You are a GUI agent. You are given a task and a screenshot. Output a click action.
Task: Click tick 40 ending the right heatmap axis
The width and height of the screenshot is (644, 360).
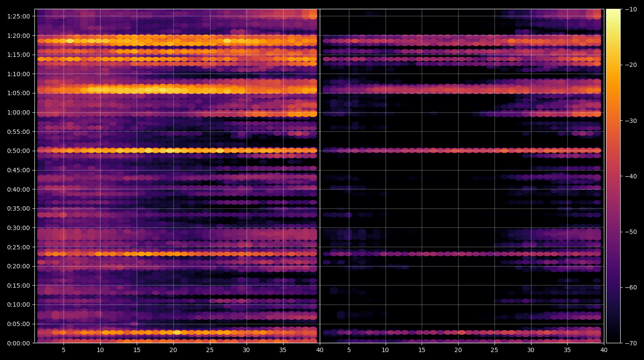[604, 350]
